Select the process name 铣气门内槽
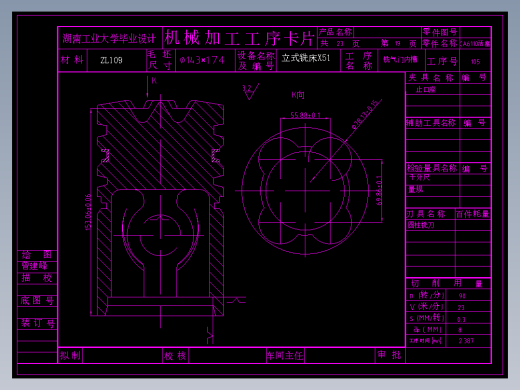The height and width of the screenshot is (390, 520). click(x=400, y=59)
